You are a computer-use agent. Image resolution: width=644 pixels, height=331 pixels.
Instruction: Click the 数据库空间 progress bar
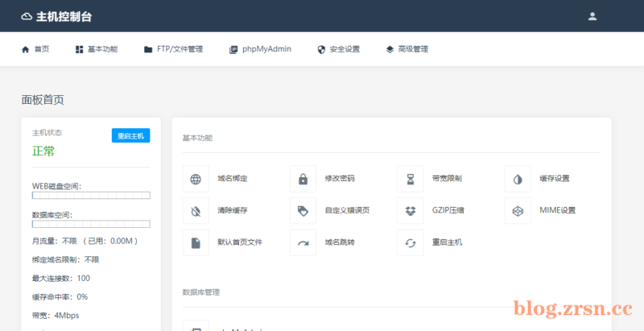(x=91, y=224)
